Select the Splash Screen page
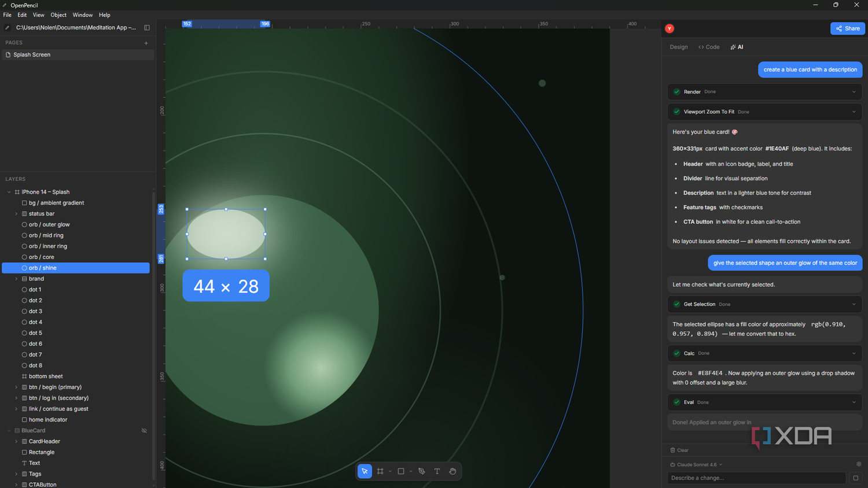Screen dimensions: 868x488 pos(78,55)
